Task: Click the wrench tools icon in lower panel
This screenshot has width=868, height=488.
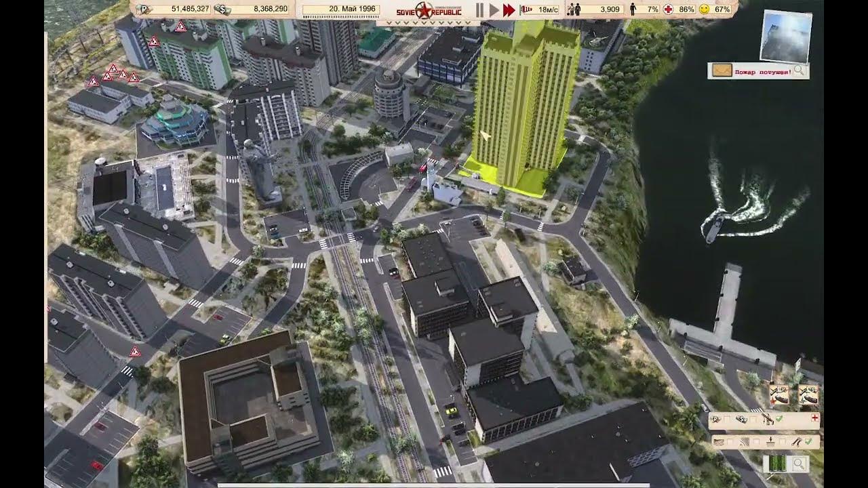Action: (x=797, y=442)
